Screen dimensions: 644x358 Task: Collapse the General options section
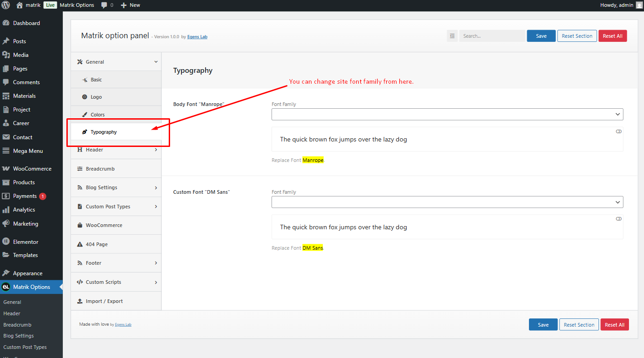116,62
